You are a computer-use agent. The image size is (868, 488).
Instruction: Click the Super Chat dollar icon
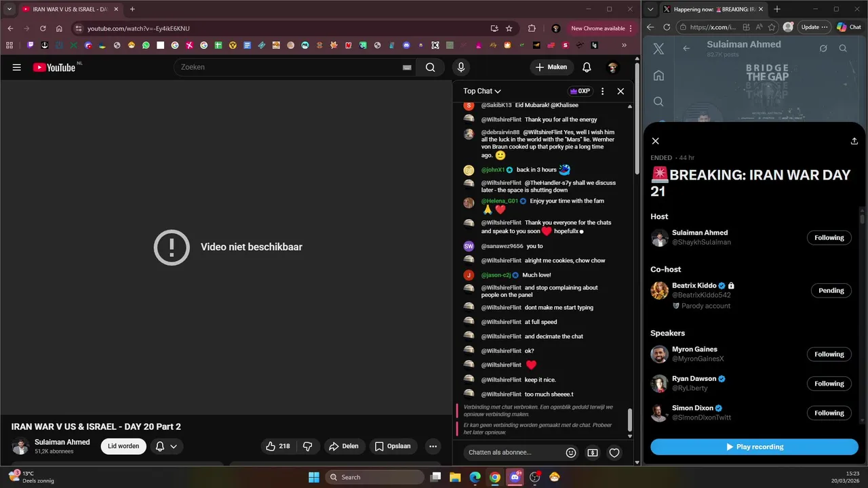593,453
